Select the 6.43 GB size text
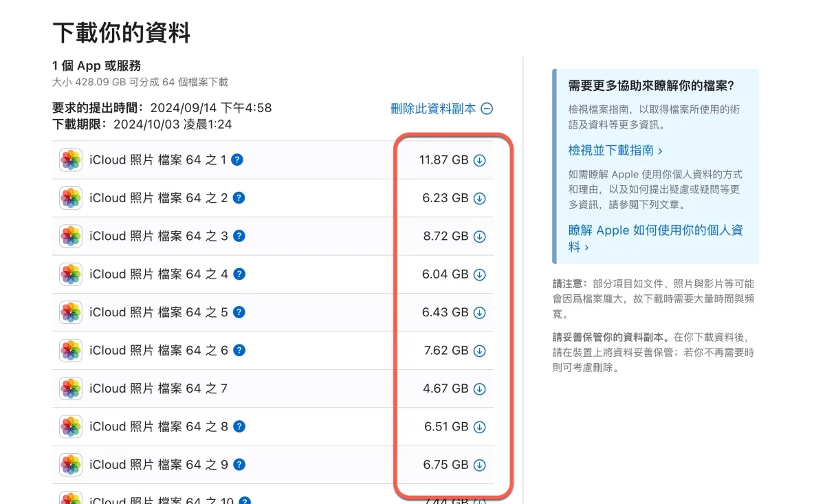The image size is (825, 504). [x=445, y=312]
